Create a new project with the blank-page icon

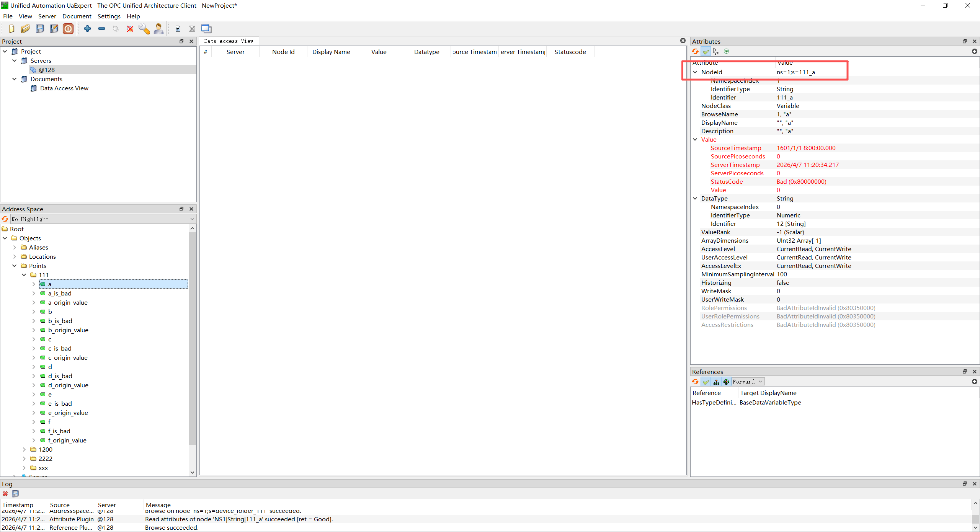tap(11, 29)
